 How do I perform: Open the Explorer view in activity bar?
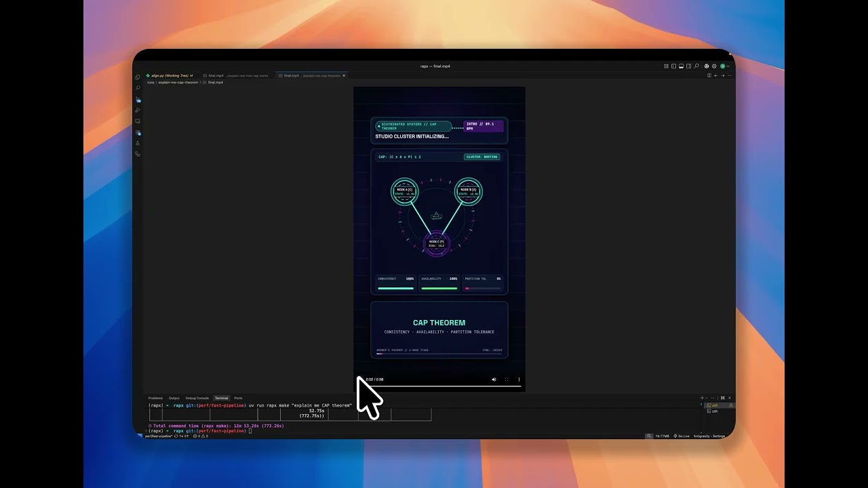(x=138, y=77)
